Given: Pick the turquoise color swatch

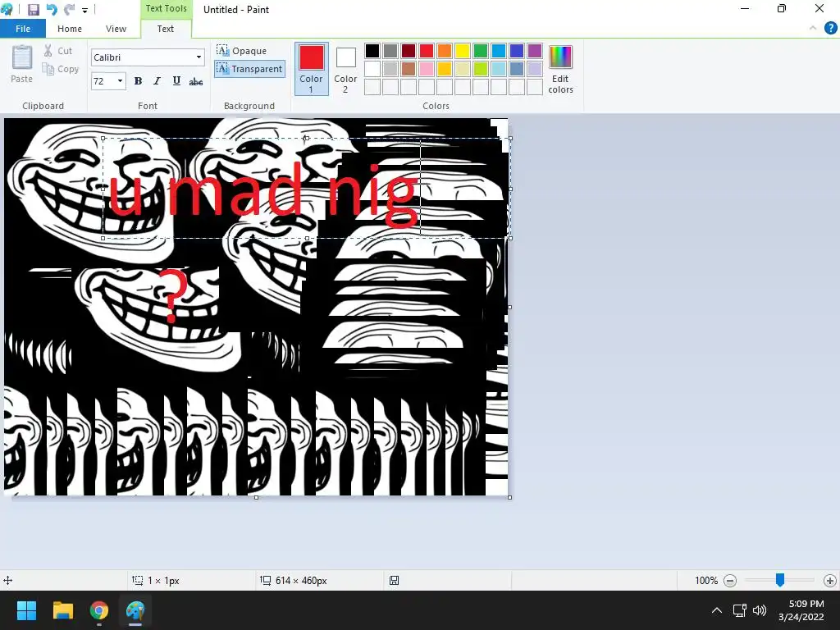Looking at the screenshot, I should pyautogui.click(x=499, y=51).
